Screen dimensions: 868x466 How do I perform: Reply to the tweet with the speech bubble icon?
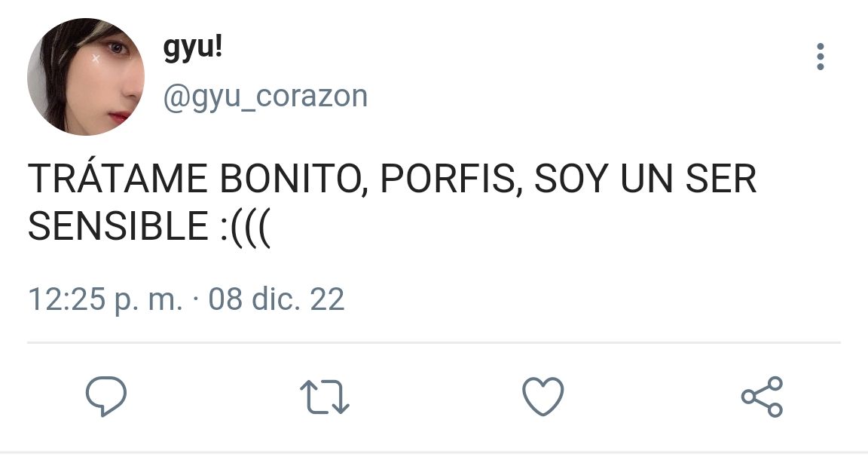click(106, 396)
